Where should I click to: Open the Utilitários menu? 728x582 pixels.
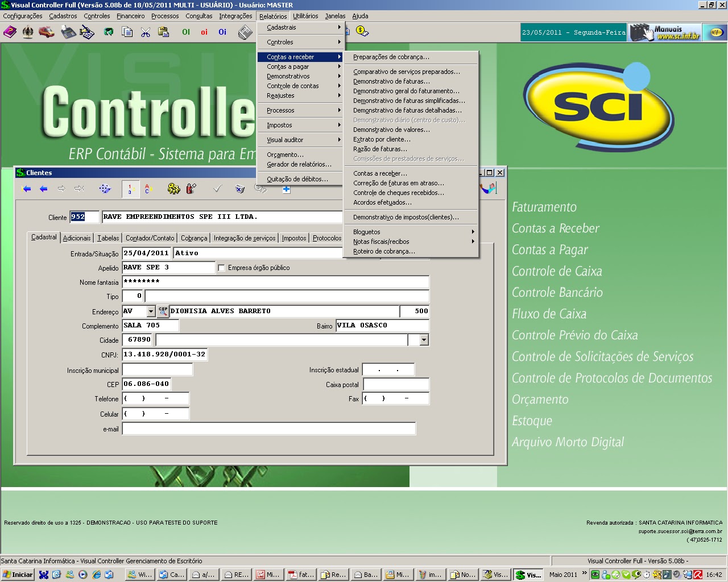coord(305,16)
